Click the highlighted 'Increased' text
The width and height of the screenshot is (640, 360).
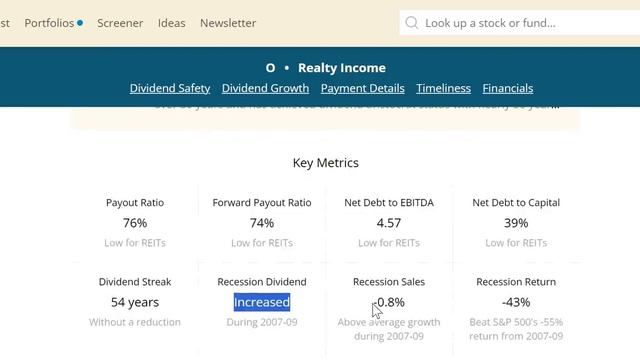tap(262, 302)
